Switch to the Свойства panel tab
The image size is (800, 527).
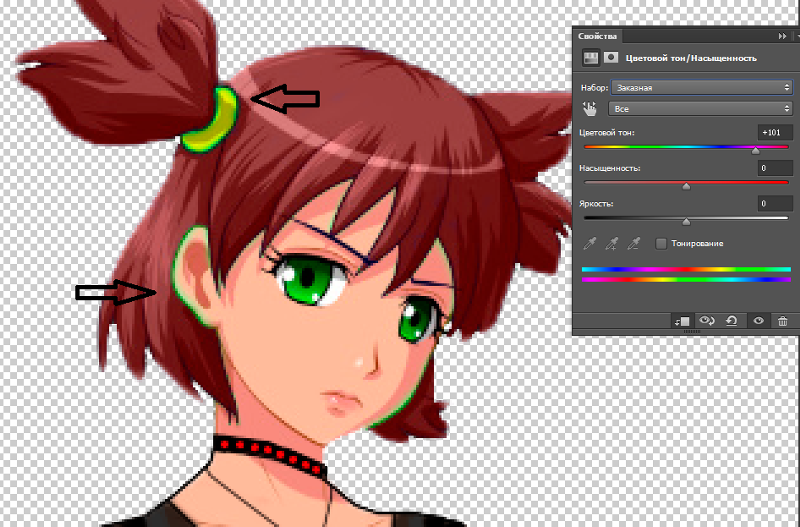[597, 36]
